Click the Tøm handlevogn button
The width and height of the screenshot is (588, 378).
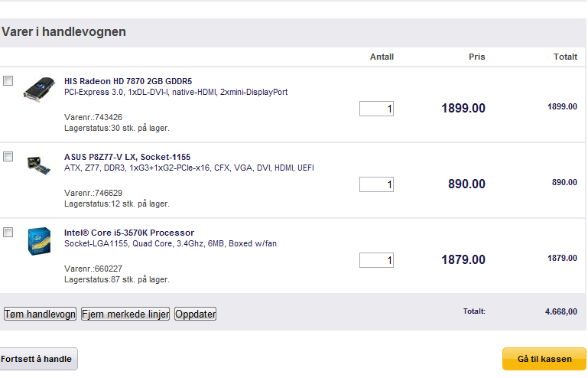point(40,314)
